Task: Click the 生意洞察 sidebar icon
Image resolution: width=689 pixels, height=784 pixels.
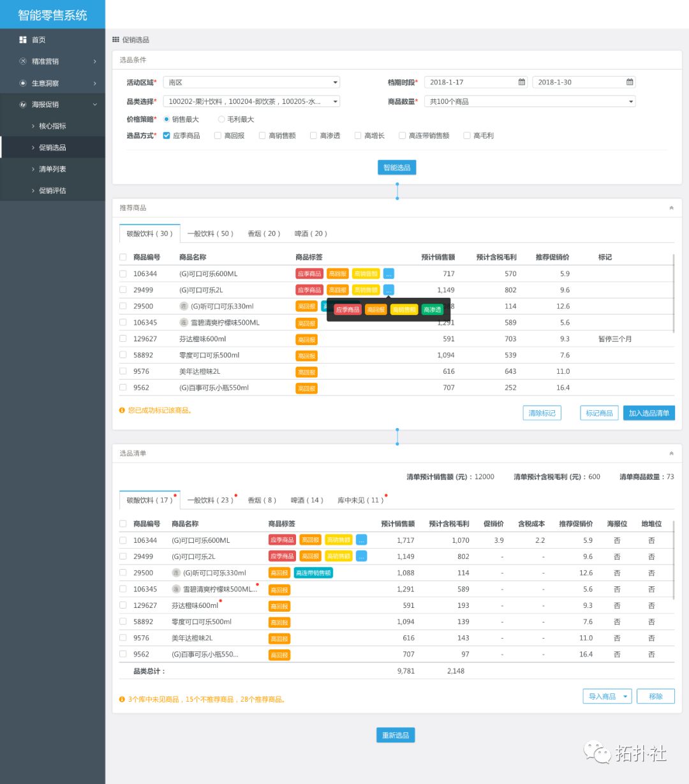Action: tap(23, 83)
